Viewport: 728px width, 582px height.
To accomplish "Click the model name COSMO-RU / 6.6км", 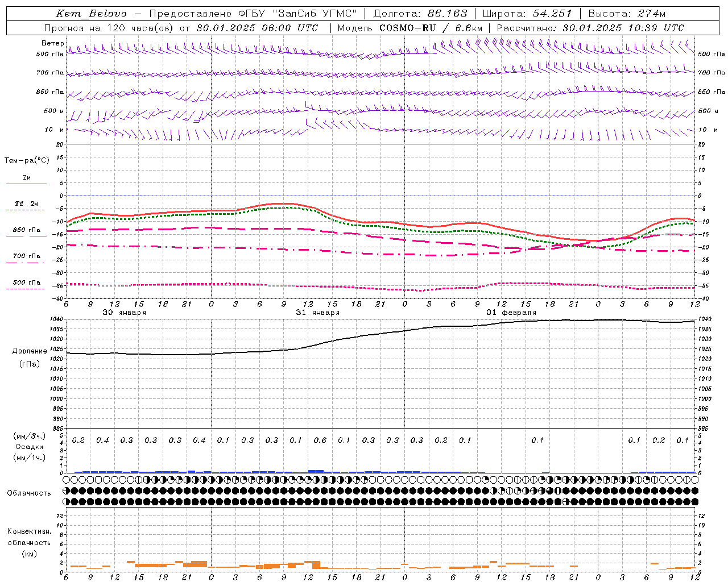I will click(x=431, y=28).
